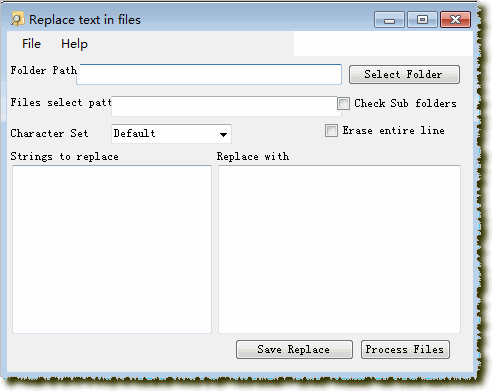Minimize the Replace text in files window
493x392 pixels.
tap(389, 20)
